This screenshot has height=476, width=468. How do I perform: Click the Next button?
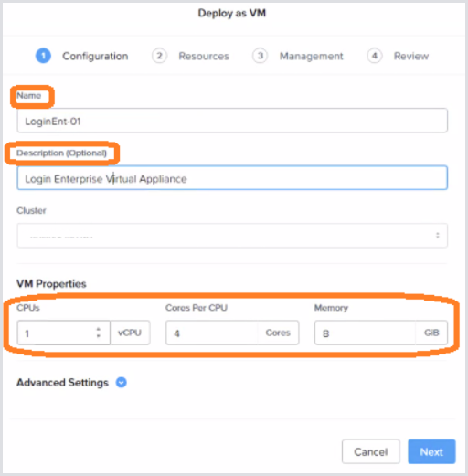point(431,451)
